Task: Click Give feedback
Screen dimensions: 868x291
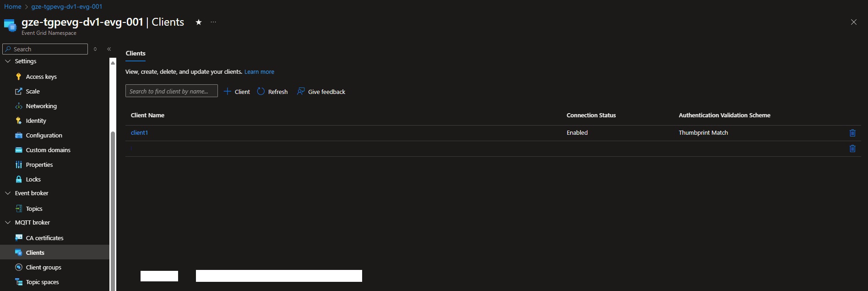Action: pos(321,92)
